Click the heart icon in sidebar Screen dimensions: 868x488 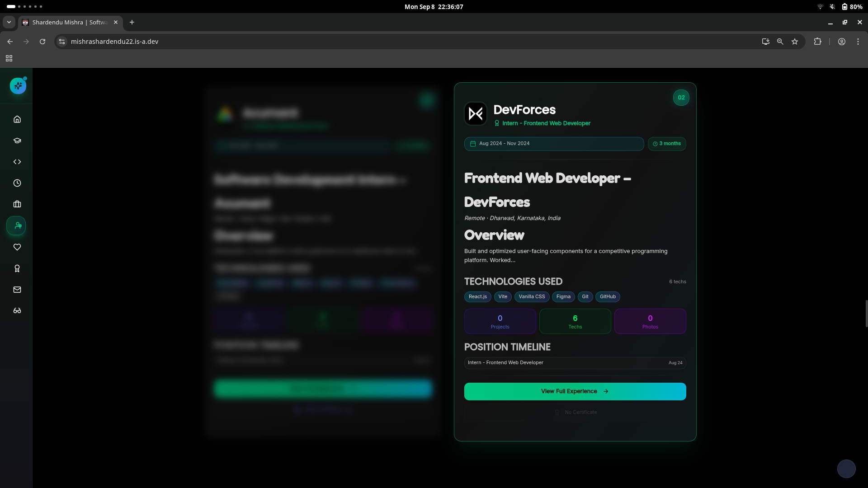17,247
